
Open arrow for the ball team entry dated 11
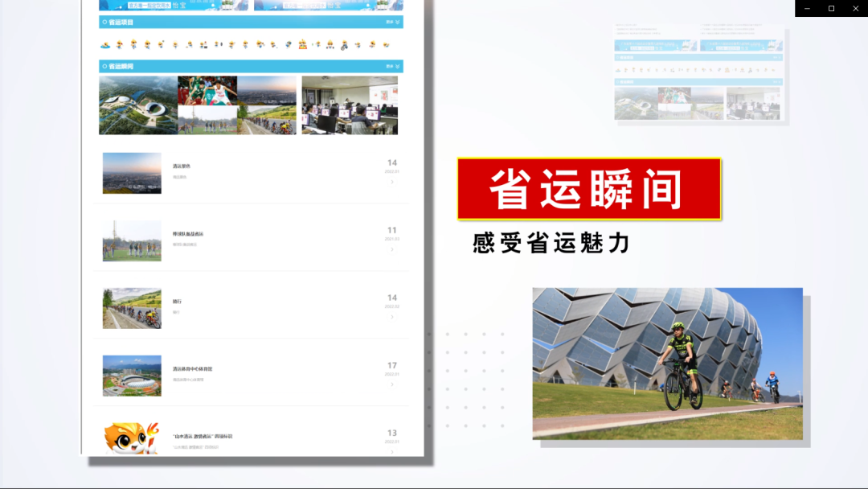tap(392, 249)
